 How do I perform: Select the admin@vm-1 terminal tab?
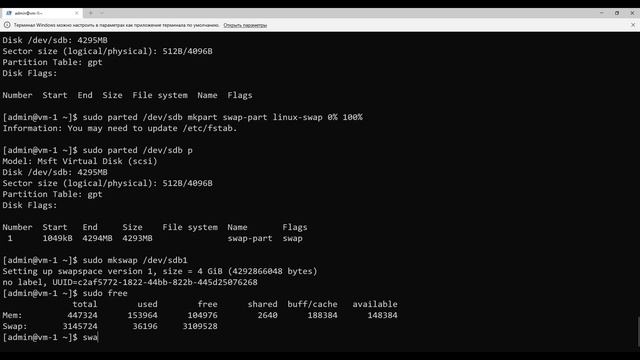click(42, 13)
